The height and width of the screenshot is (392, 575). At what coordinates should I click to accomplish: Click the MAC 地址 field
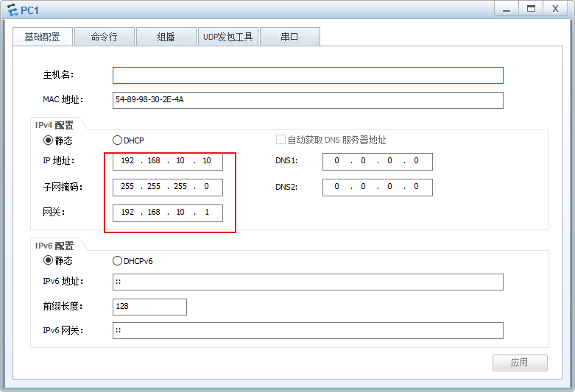click(308, 100)
